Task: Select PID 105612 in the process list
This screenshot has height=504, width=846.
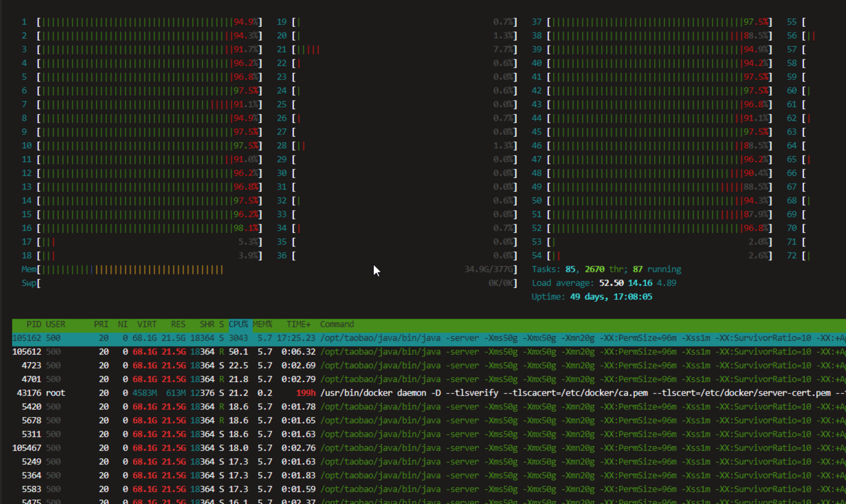Action: 428,352
